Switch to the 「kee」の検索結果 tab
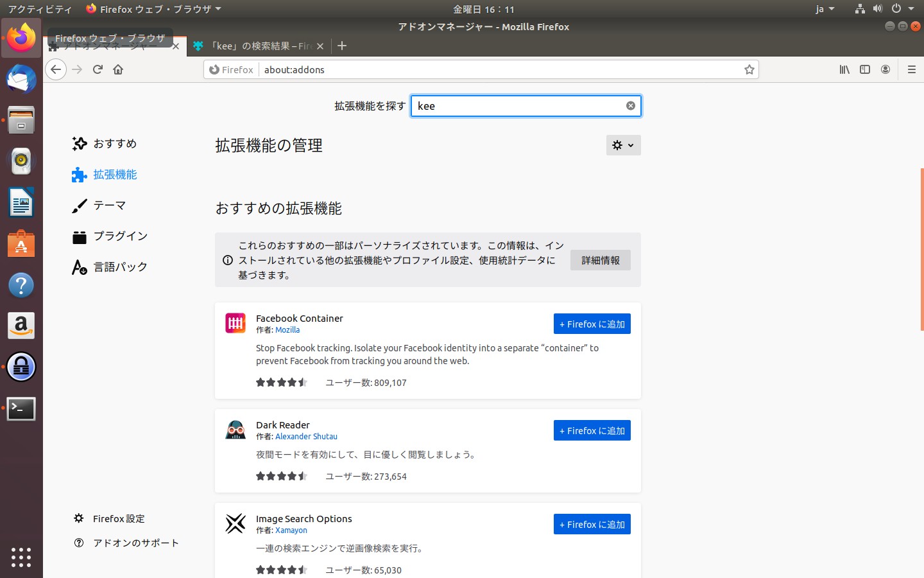Image resolution: width=924 pixels, height=578 pixels. pos(259,46)
